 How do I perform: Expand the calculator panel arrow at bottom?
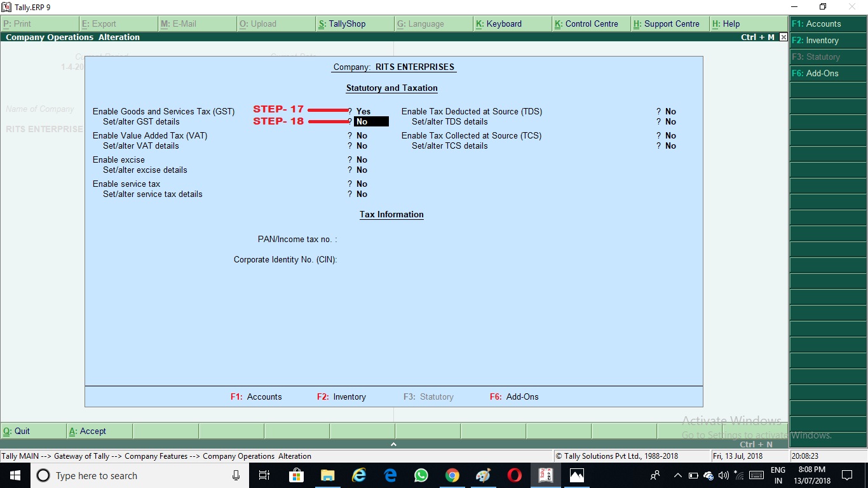[393, 444]
